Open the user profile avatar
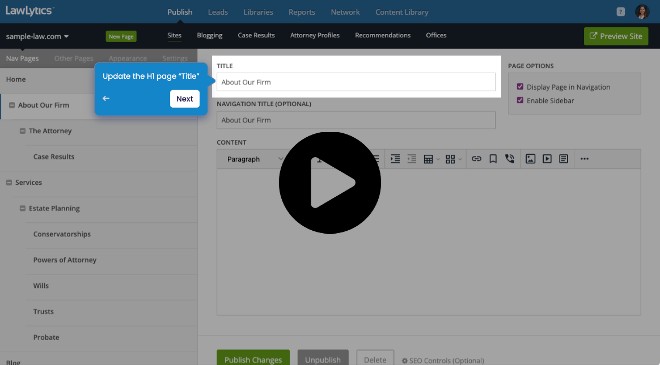The image size is (660, 365). [x=642, y=12]
